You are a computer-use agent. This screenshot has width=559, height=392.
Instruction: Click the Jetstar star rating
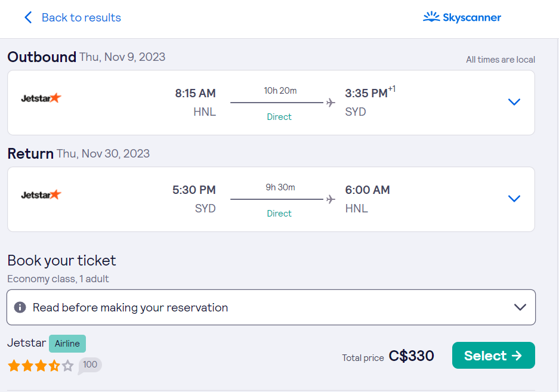(x=41, y=366)
